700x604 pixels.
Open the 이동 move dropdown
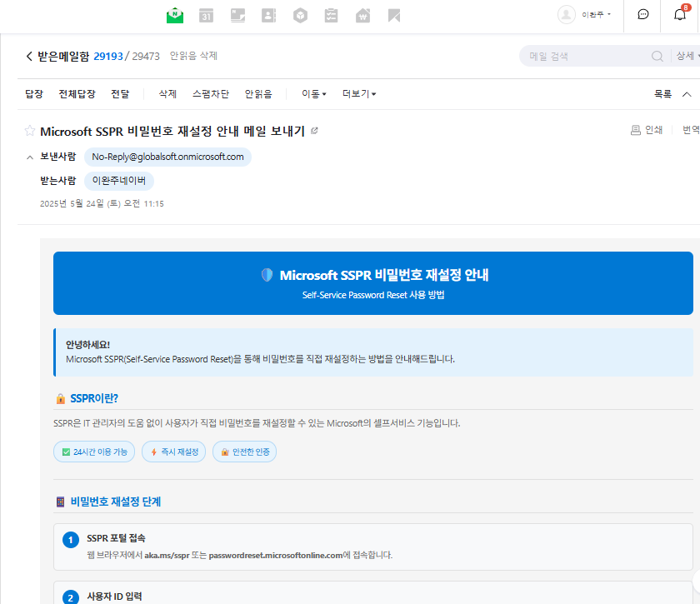314,94
